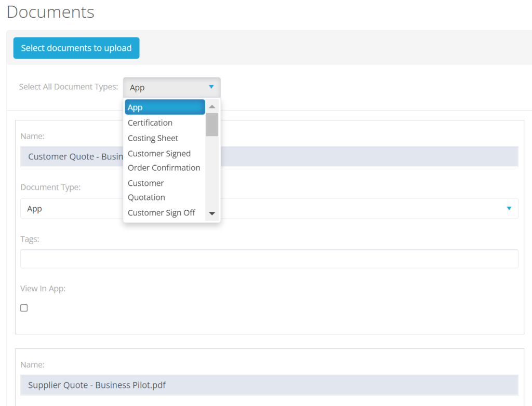The width and height of the screenshot is (532, 406).
Task: Click Select documents to upload button
Action: pyautogui.click(x=76, y=48)
